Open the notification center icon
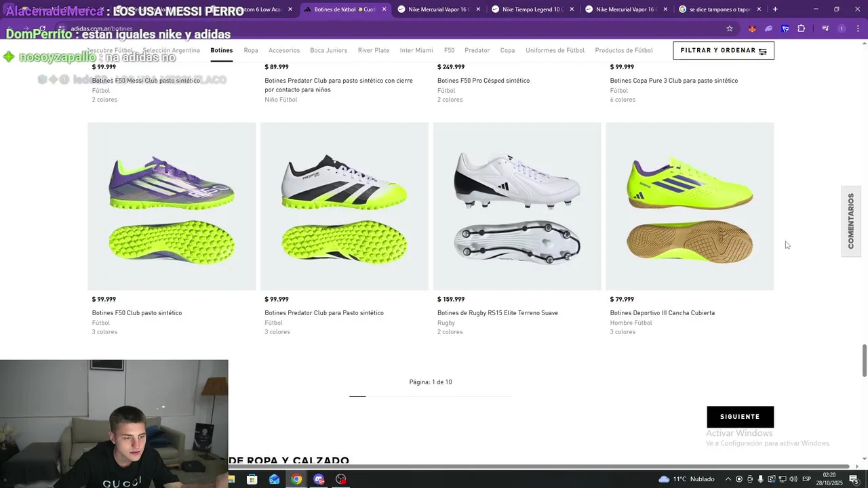This screenshot has width=868, height=488. coord(853,479)
